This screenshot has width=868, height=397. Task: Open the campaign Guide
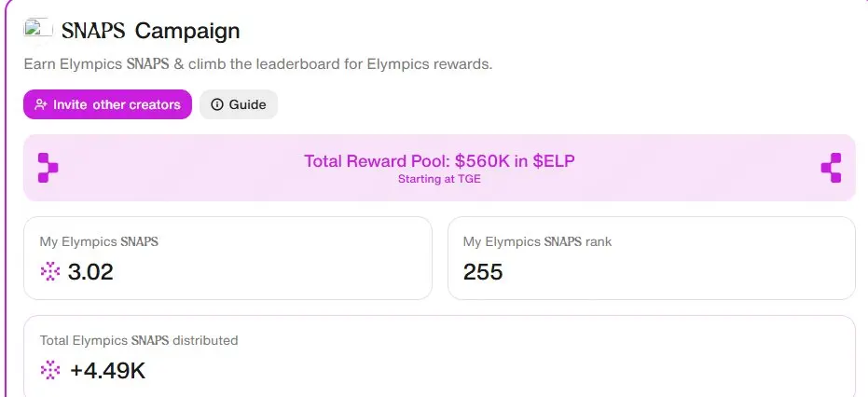tap(239, 104)
